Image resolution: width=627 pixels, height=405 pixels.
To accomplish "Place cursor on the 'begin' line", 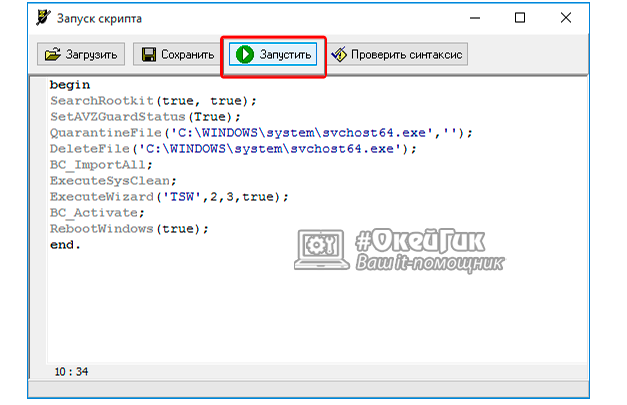I will tap(70, 85).
